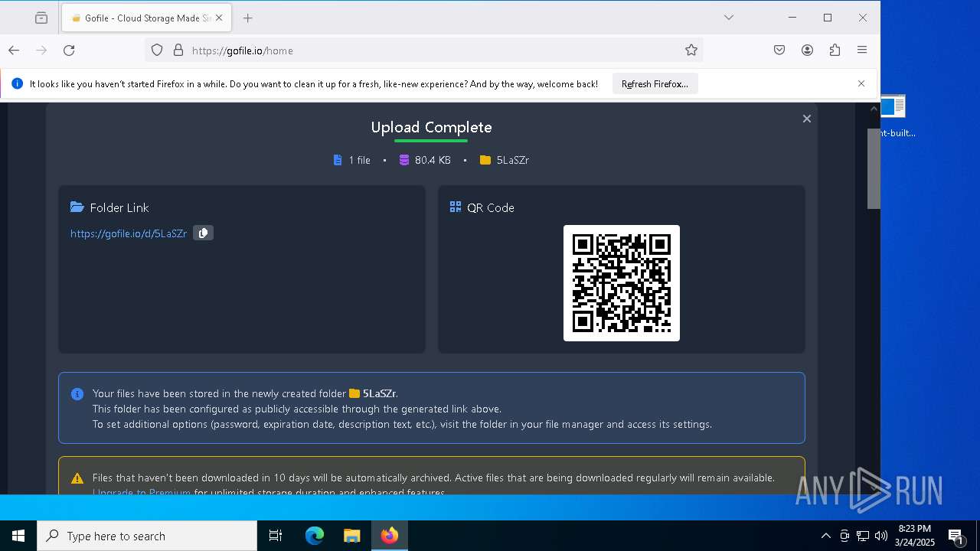Click the 1 file count label
The image size is (980, 551).
tap(359, 160)
